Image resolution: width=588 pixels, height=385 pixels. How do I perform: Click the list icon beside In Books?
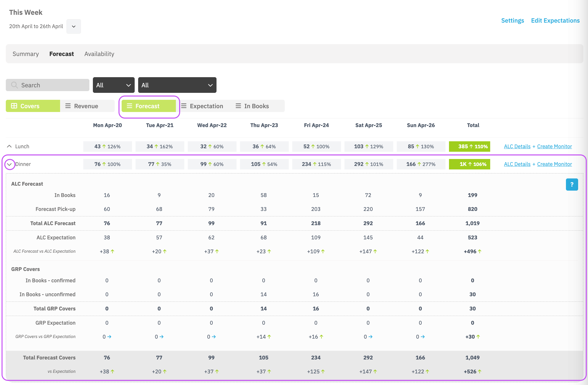point(238,106)
